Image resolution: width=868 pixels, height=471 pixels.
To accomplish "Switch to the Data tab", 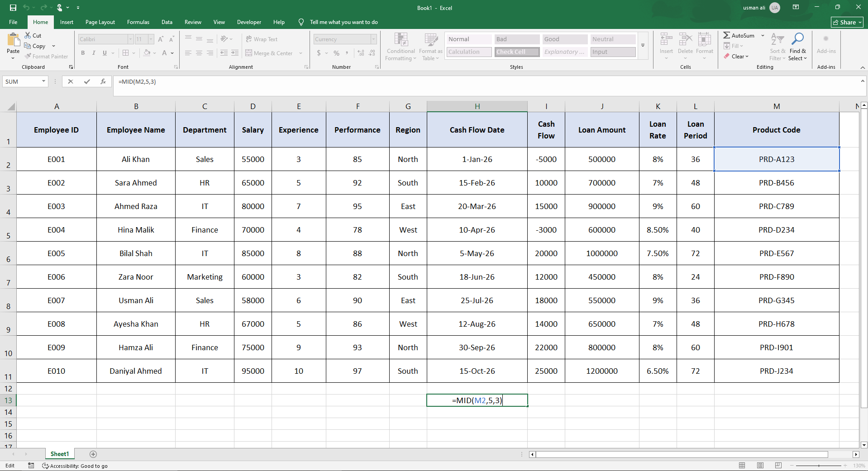I will pos(167,22).
